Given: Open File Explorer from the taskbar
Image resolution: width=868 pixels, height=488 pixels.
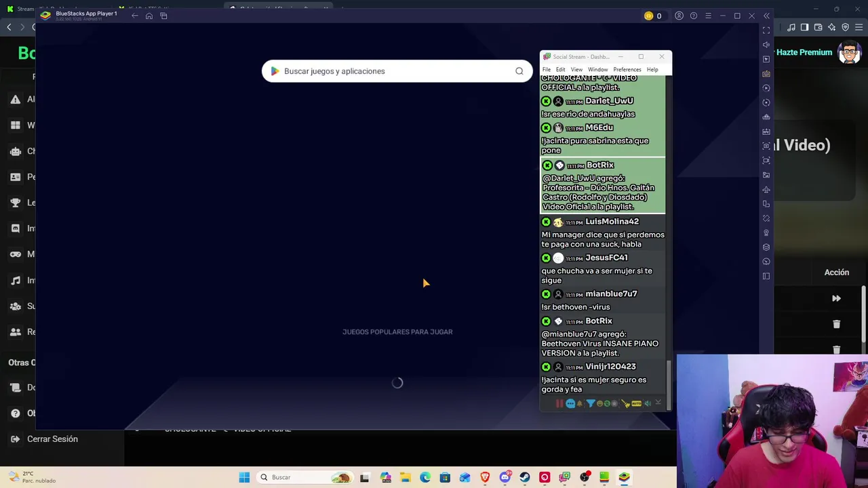Looking at the screenshot, I should tap(405, 477).
